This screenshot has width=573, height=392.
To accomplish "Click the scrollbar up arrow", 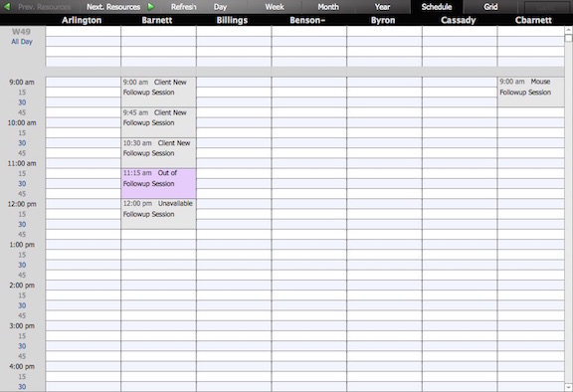I will pos(568,30).
